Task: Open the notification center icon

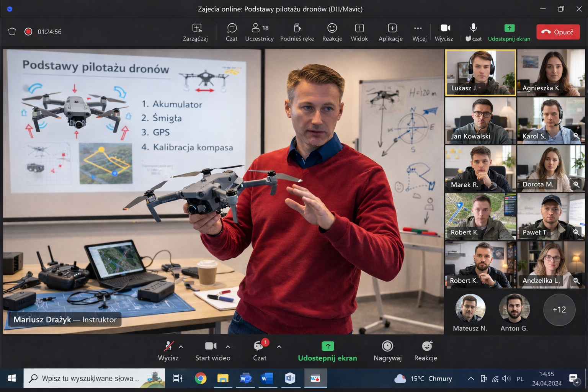Action: (x=574, y=379)
